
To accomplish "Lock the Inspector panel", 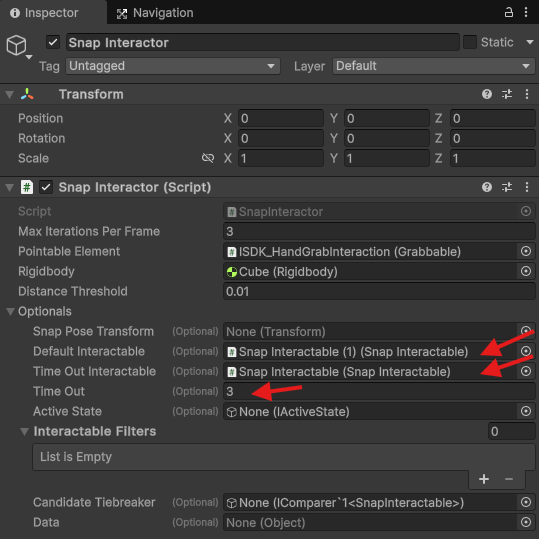I will click(508, 12).
